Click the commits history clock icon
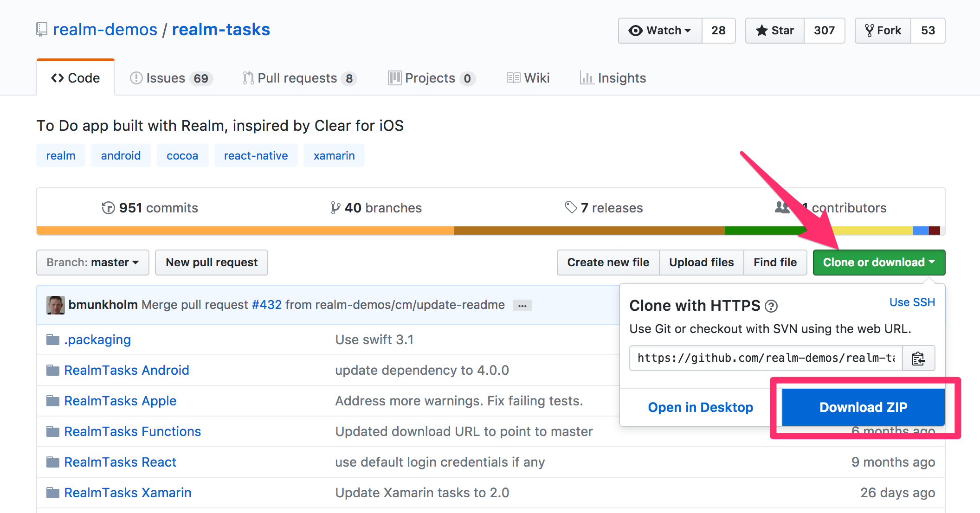980x513 pixels. (x=108, y=208)
